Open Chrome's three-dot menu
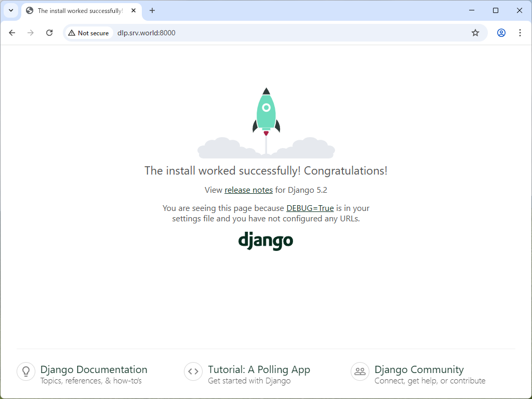This screenshot has height=399, width=532. 520,32
